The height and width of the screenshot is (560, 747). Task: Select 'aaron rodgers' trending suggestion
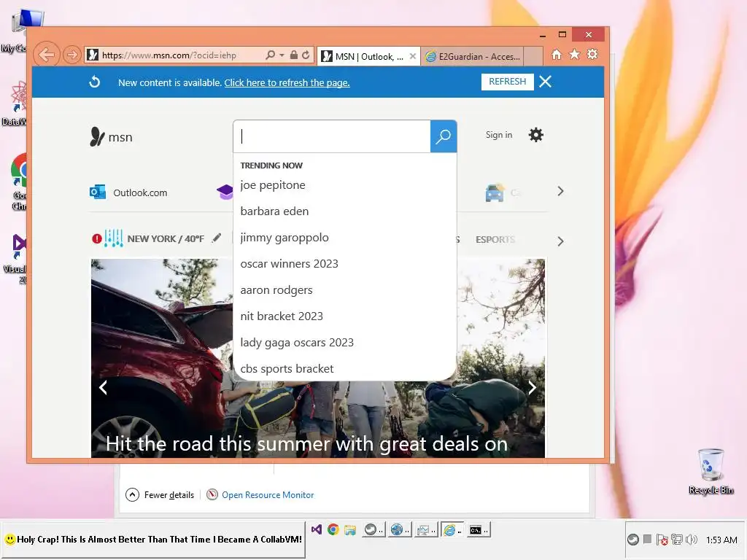(345, 289)
